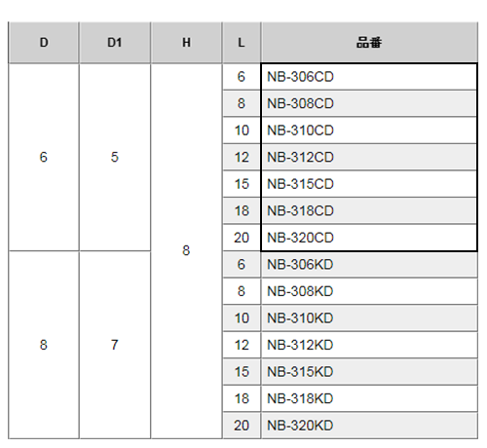Select part number NB-320KD
Viewport: 487px width, 448px height.
369,426
